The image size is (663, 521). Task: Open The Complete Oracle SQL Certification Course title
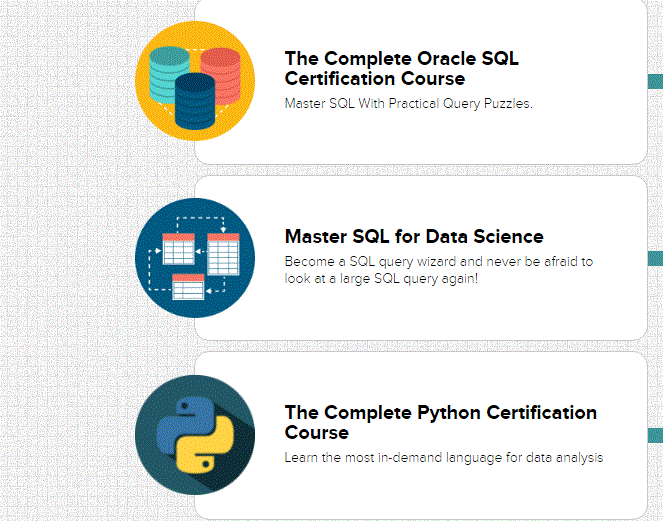click(x=401, y=69)
